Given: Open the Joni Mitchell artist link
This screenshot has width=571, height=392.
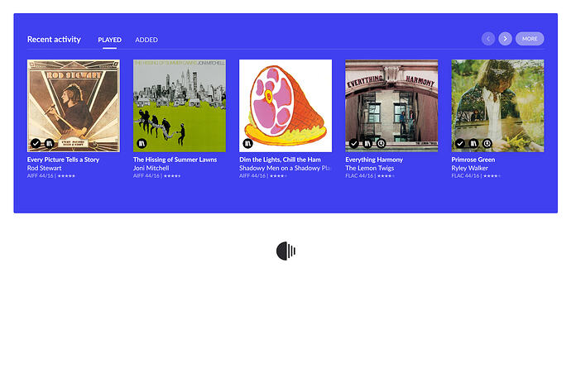Looking at the screenshot, I should click(151, 168).
